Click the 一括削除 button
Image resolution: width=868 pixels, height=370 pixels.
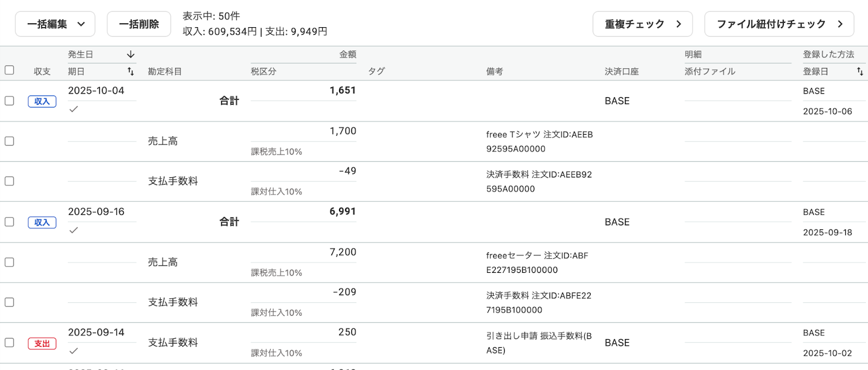coord(139,24)
